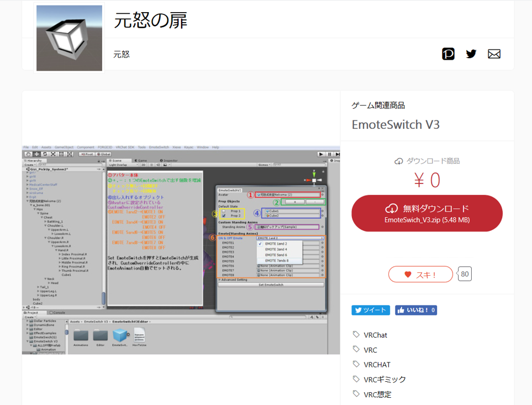
Task: Toggle the Pivot handle mode button
Action: [x=86, y=154]
